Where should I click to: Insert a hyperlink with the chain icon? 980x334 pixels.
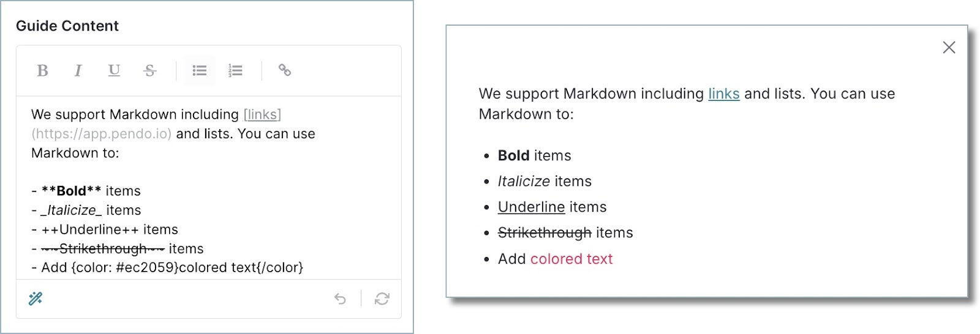point(285,70)
